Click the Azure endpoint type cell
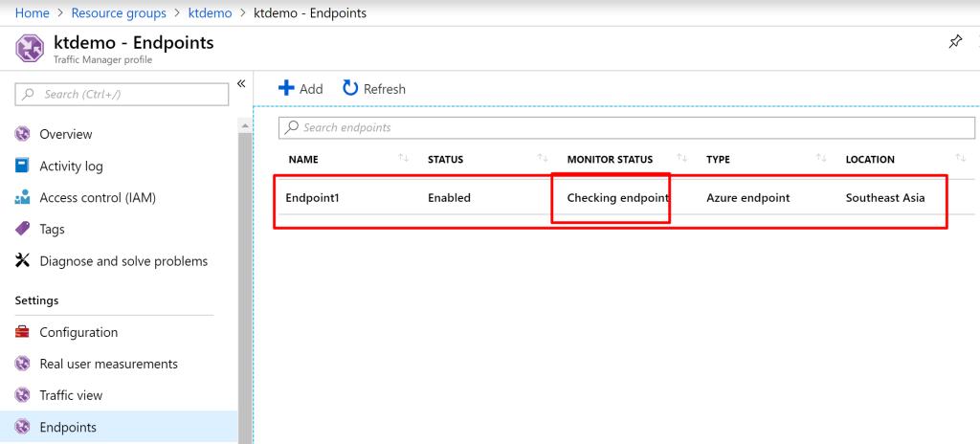This screenshot has height=444, width=980. pos(747,198)
